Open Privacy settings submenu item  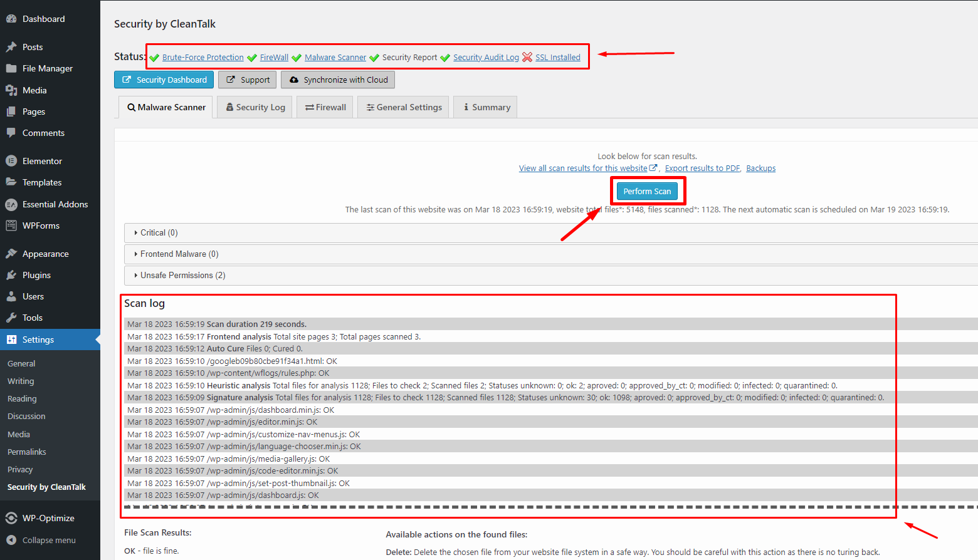(20, 469)
